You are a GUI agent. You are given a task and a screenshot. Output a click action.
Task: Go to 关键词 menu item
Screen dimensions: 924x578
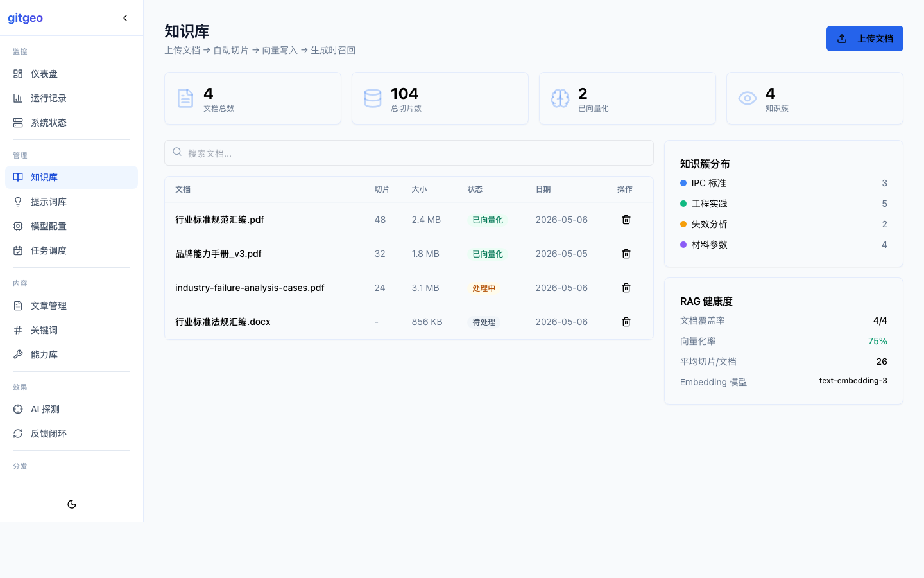(x=71, y=330)
